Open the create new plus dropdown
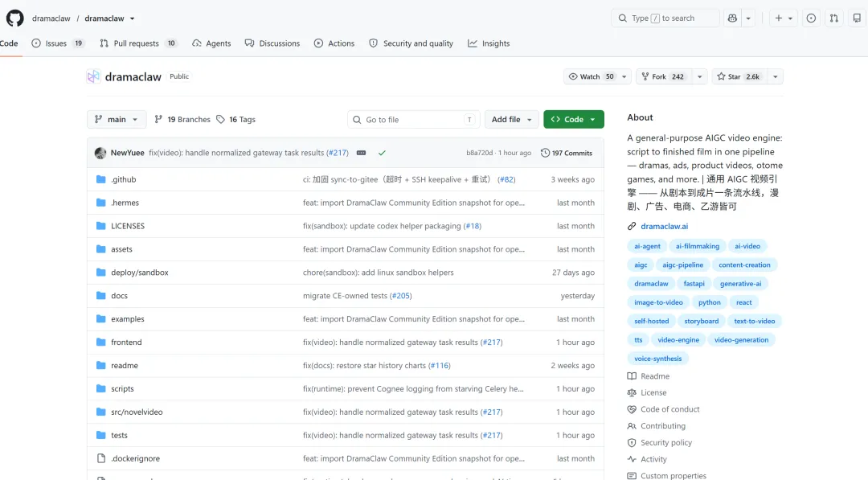This screenshot has width=868, height=480. coord(784,18)
